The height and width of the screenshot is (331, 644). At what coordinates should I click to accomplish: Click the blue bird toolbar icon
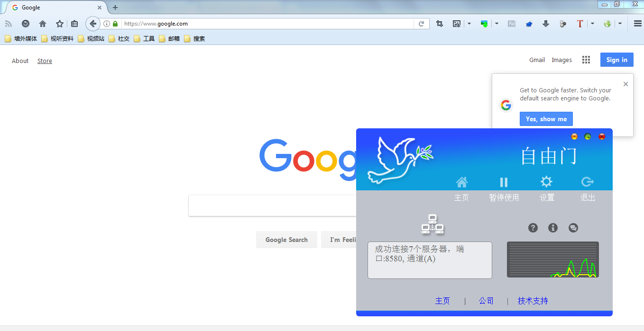coord(529,24)
